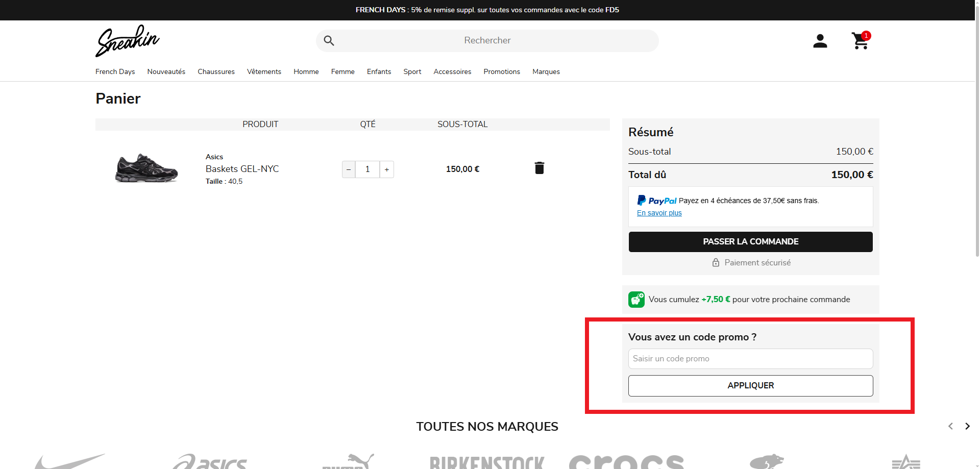Increase quantity with the plus button

tap(387, 169)
